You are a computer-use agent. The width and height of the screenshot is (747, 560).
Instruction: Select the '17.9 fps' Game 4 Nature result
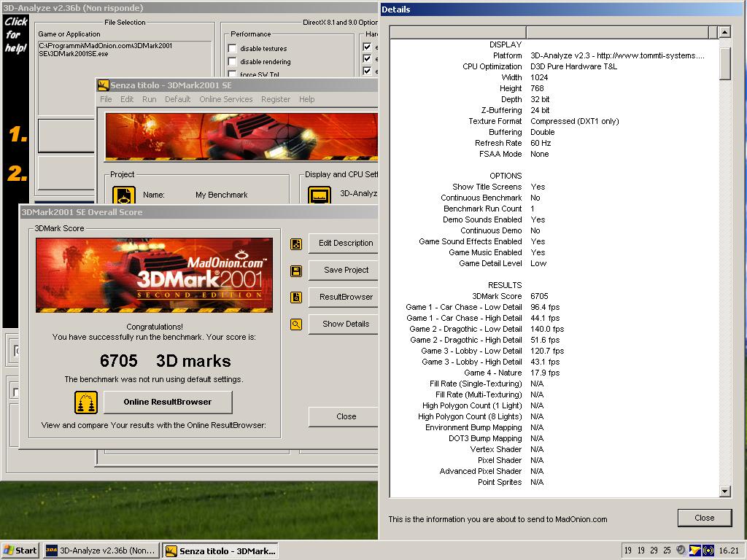(x=545, y=373)
